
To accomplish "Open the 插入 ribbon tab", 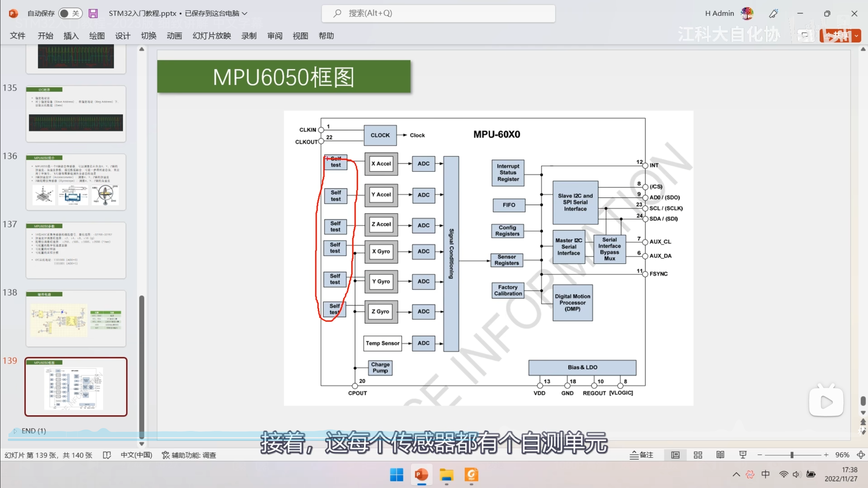I will tap(71, 36).
